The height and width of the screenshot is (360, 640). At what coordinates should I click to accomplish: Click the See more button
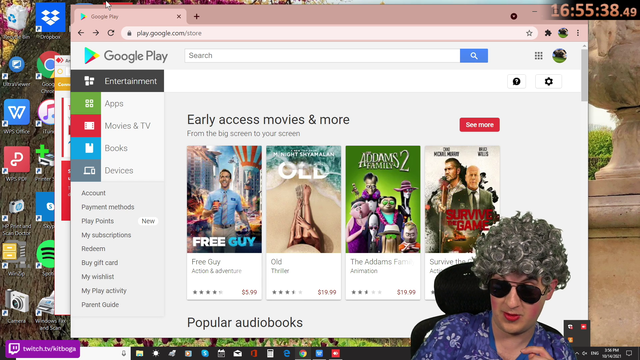click(480, 125)
